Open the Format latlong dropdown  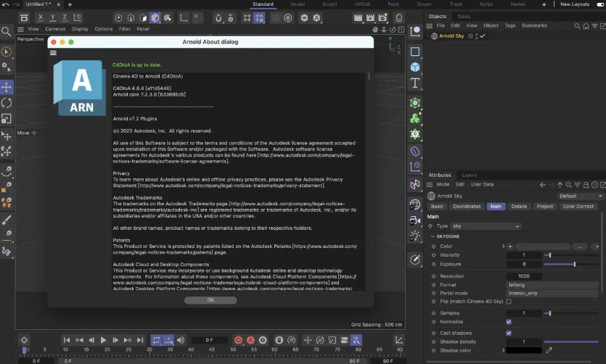pyautogui.click(x=552, y=285)
